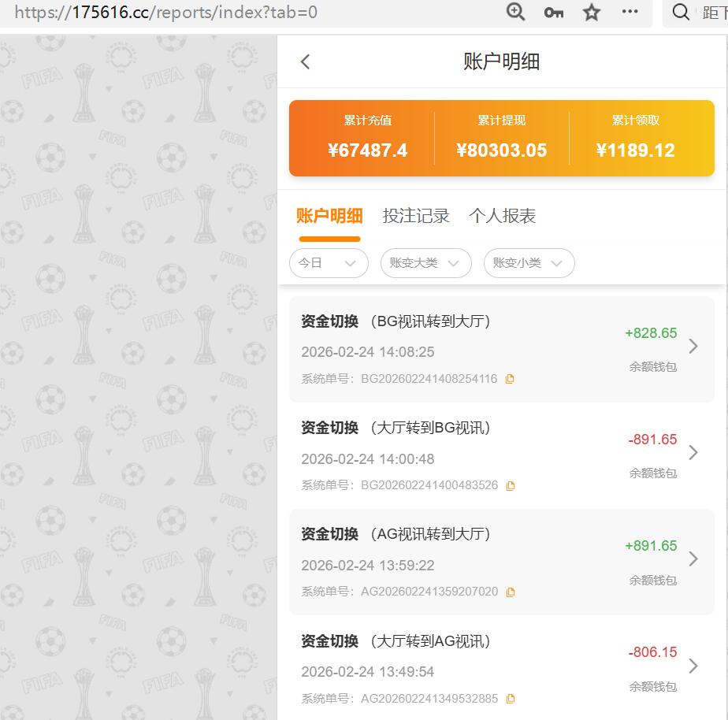This screenshot has width=728, height=720.
Task: Tap the back arrow on 账户明细 page
Action: click(306, 61)
